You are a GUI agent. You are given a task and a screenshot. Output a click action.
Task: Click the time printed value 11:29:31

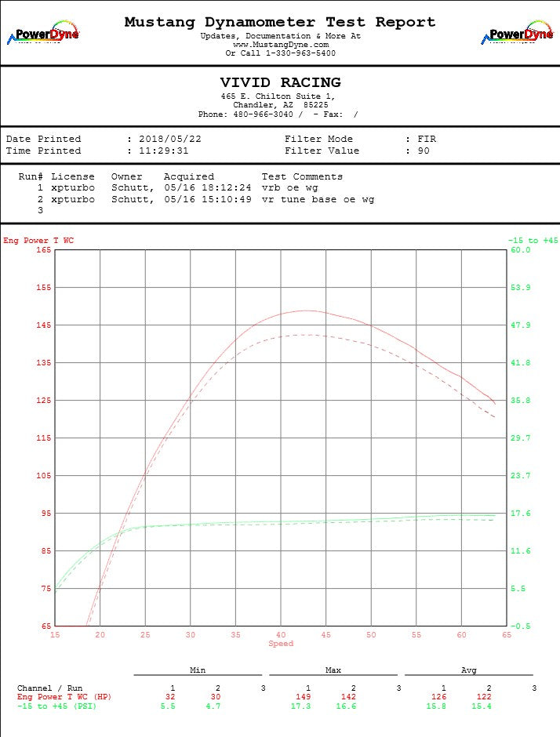tap(163, 151)
